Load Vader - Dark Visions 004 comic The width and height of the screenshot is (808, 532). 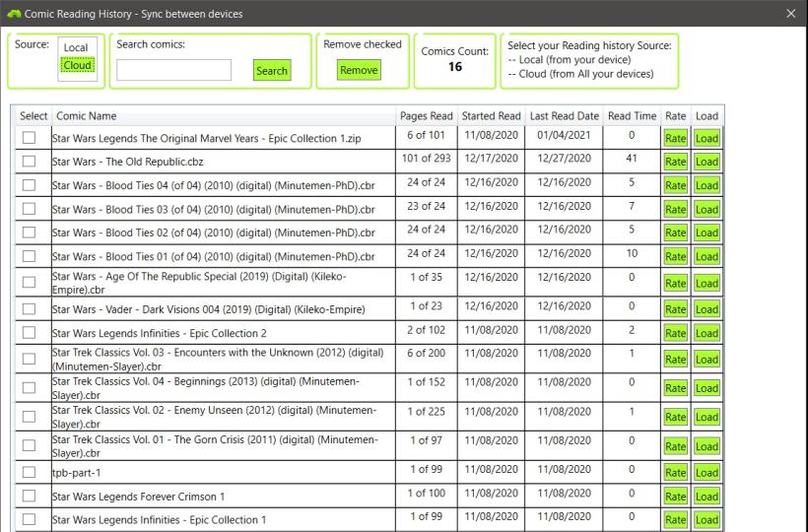707,309
